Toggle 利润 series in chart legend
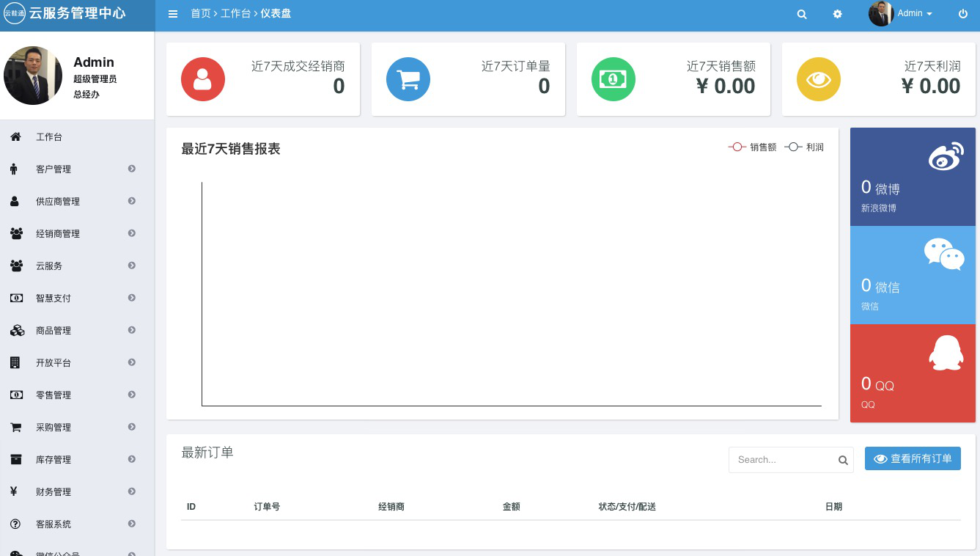 coord(804,147)
